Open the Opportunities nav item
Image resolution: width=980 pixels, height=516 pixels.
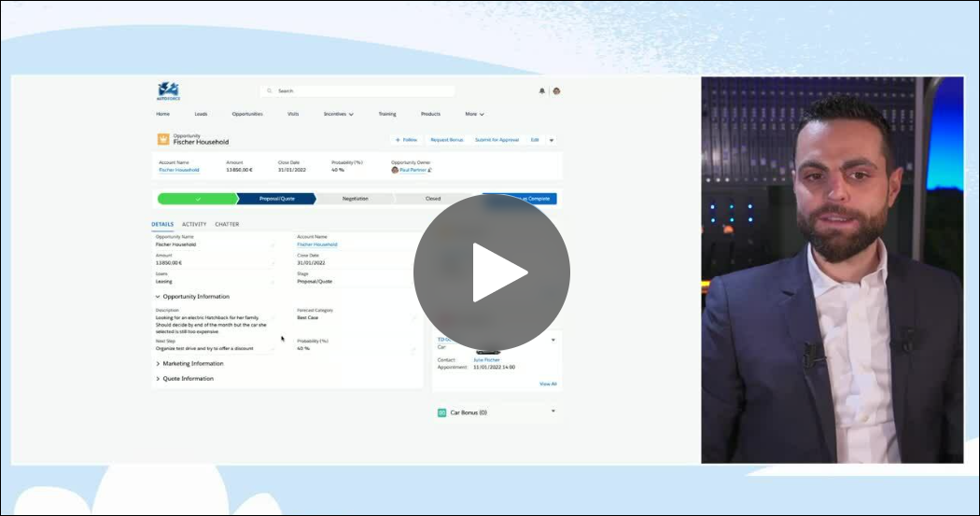tap(247, 114)
